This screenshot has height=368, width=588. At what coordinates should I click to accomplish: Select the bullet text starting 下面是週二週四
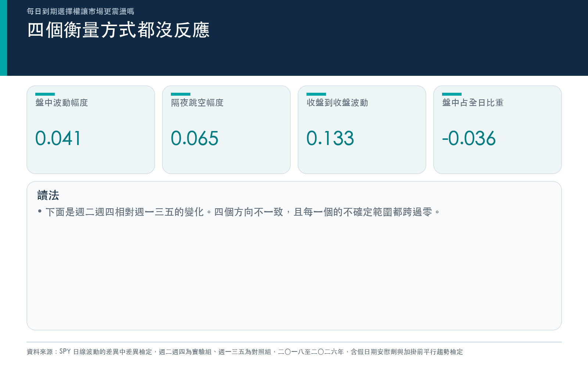pyautogui.click(x=243, y=212)
